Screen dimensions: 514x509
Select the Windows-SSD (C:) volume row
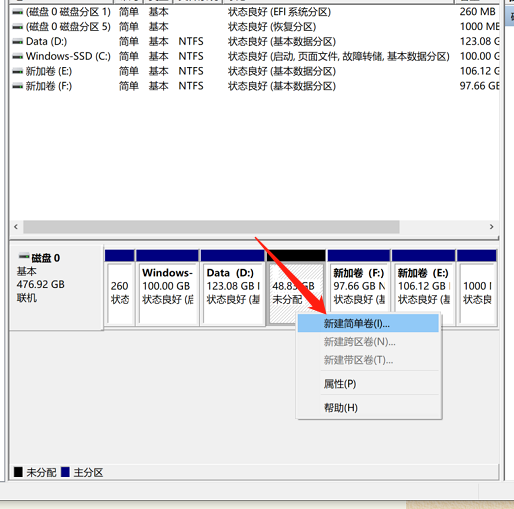click(x=254, y=56)
